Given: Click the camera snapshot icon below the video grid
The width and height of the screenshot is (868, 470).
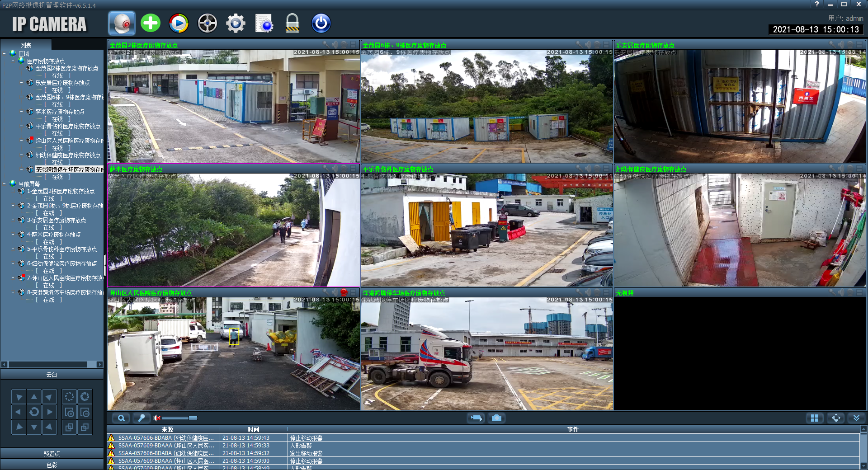Looking at the screenshot, I should [496, 418].
